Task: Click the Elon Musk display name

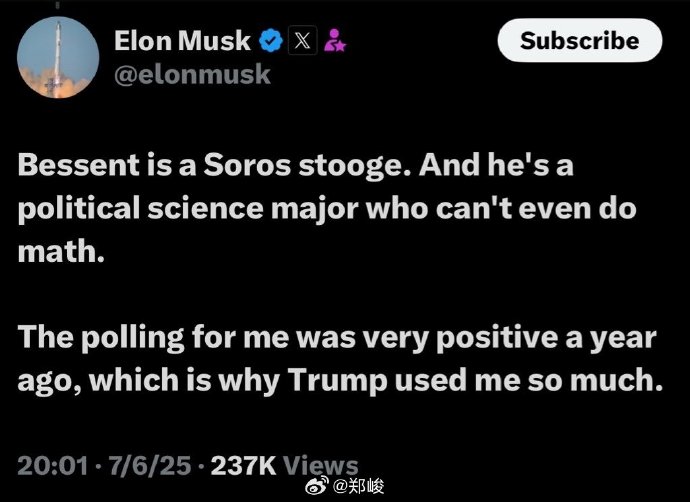Action: click(184, 41)
